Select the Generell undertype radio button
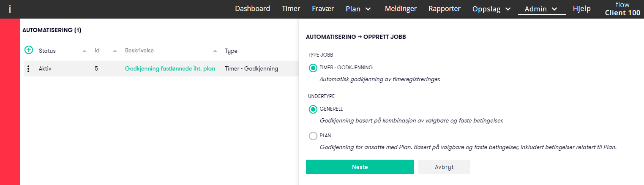The image size is (644, 185). point(313,109)
